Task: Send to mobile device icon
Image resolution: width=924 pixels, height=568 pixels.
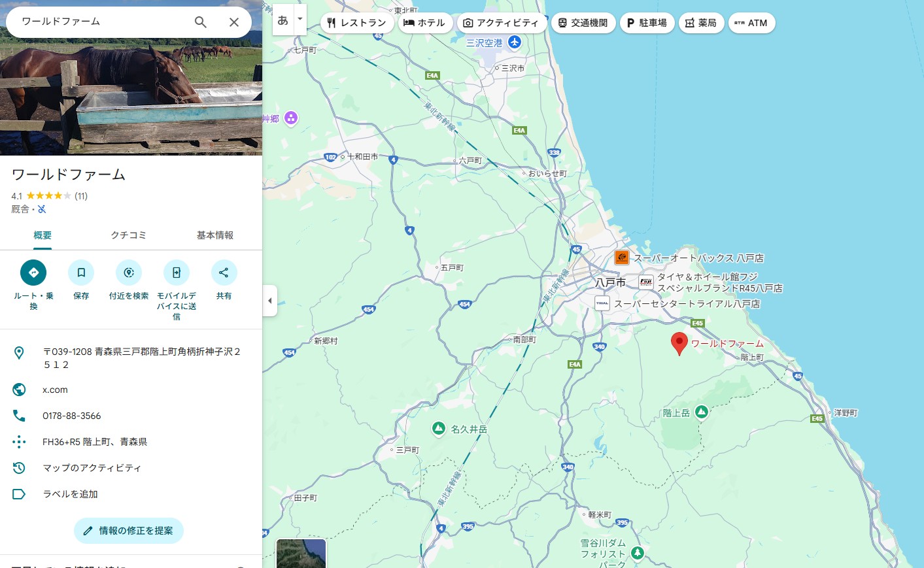Action: point(177,273)
